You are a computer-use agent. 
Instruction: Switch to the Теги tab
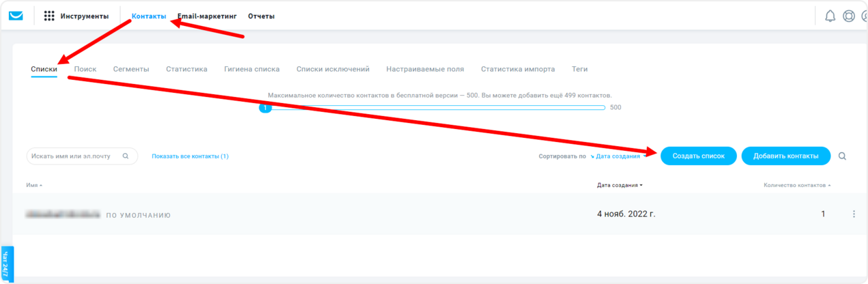point(579,69)
